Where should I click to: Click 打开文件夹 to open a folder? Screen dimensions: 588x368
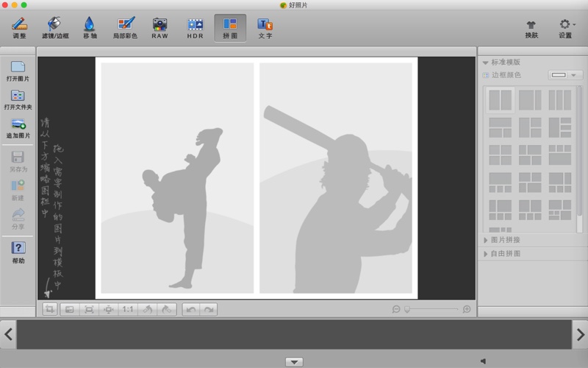click(x=18, y=99)
